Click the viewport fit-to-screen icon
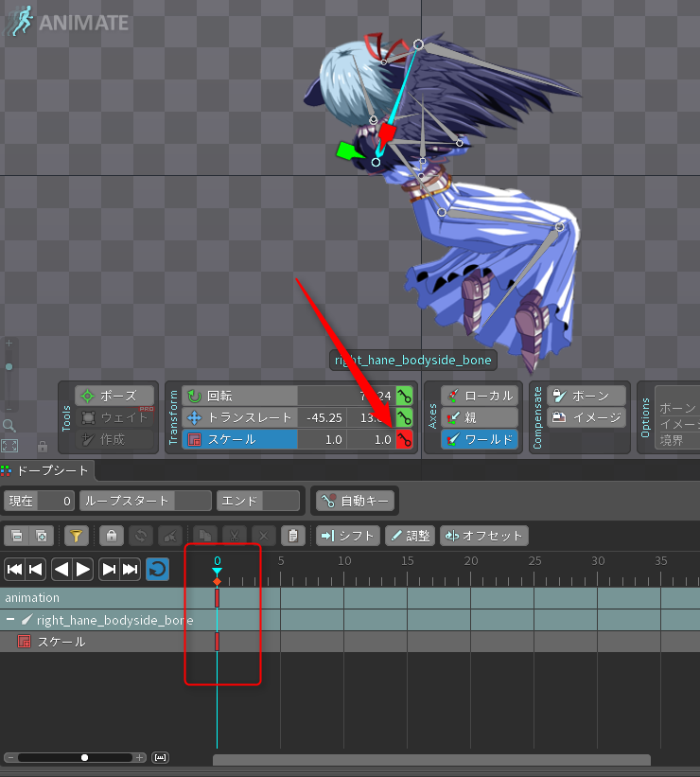Screen dimensions: 700x777 9,446
